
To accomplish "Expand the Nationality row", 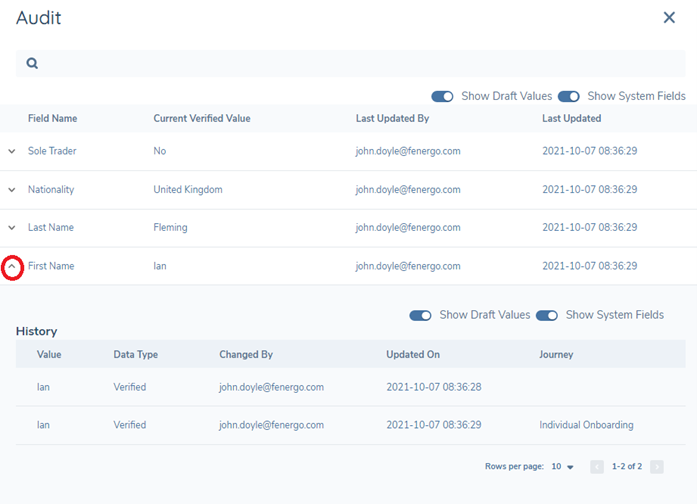I will [x=12, y=190].
